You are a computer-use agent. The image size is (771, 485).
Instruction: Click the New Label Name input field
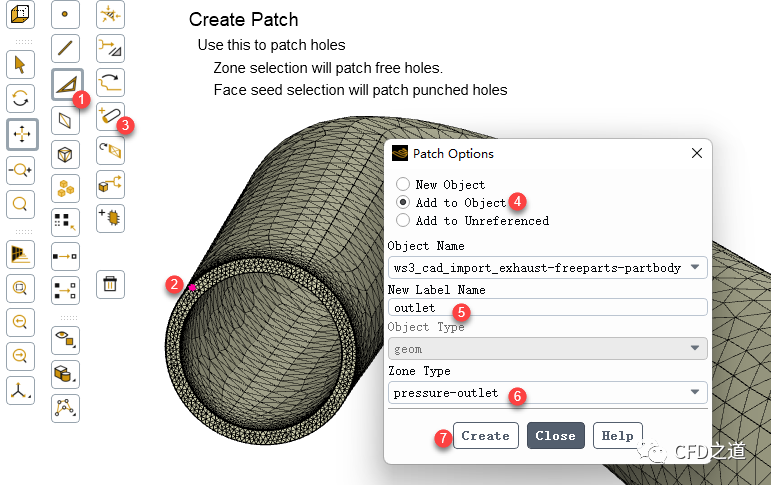pos(547,308)
